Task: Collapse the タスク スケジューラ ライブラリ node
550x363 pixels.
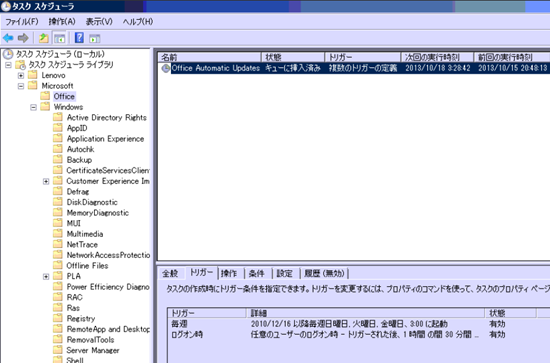Action: tap(8, 65)
